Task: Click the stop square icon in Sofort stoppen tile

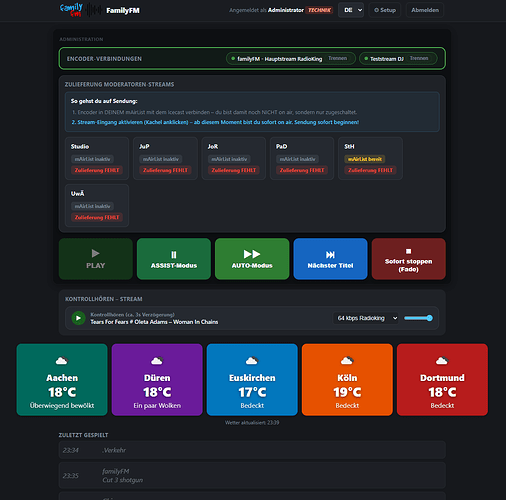Action: [x=408, y=251]
